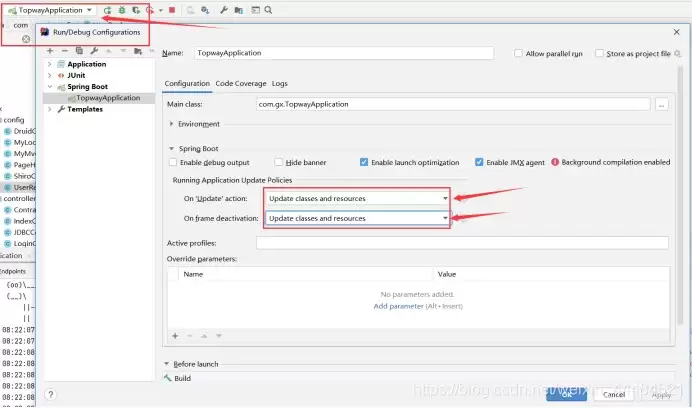Viewport: 692px width, 408px height.
Task: Toggle Allow parallel run checkbox
Action: point(518,53)
